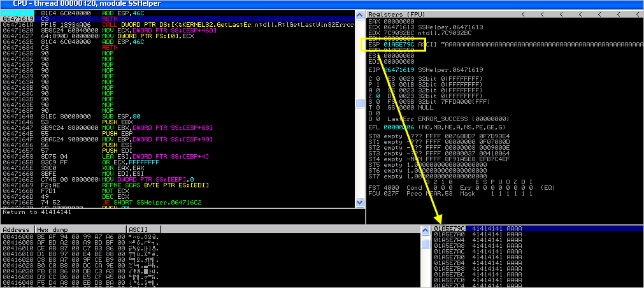Screen dimensions: 644x288
Task: Select EIP register value 06471619
Action: (x=399, y=69)
